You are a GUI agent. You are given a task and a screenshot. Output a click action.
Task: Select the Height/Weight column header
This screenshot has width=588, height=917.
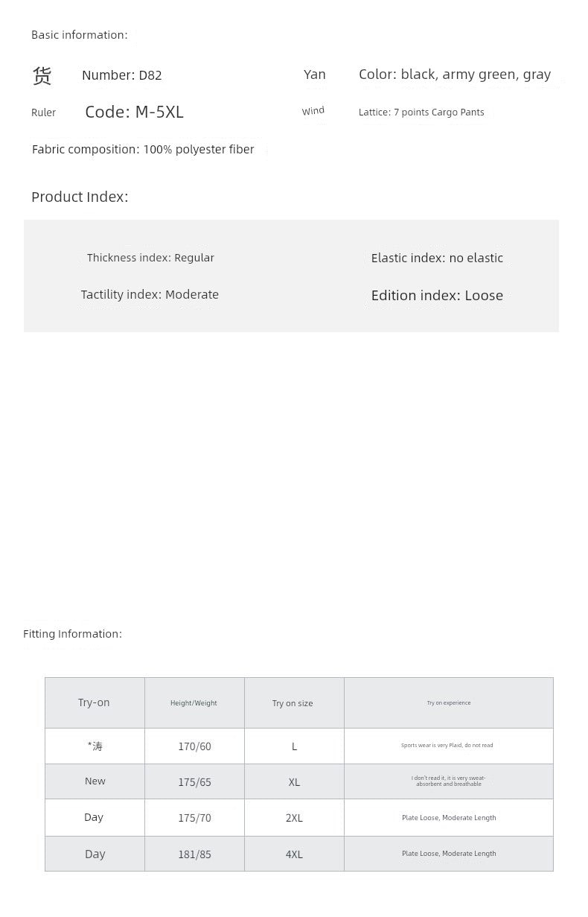(x=194, y=703)
